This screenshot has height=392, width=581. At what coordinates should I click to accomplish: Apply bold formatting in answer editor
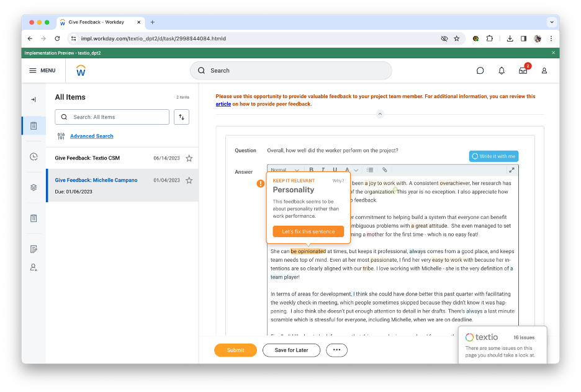(311, 169)
